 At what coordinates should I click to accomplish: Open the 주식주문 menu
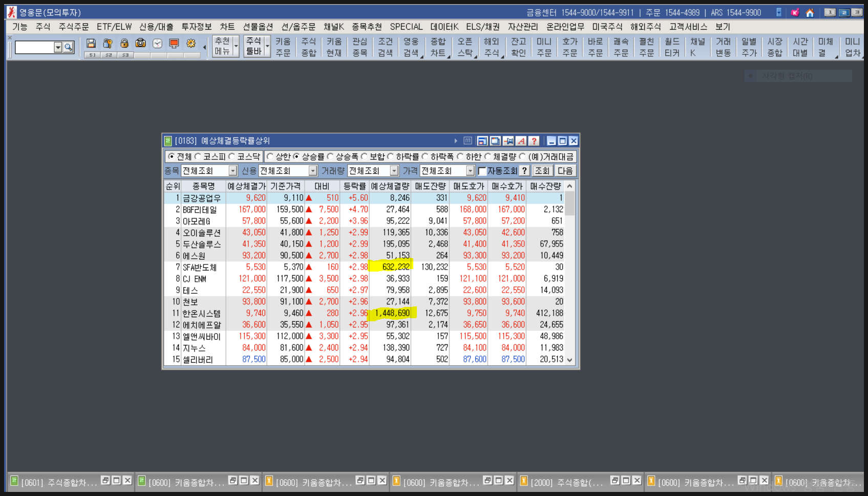click(73, 27)
